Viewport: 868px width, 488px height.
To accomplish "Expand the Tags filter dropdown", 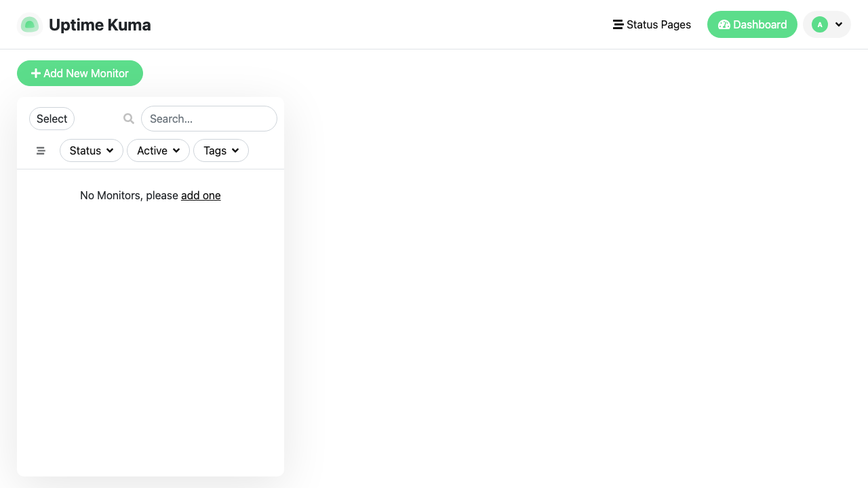I will (221, 150).
